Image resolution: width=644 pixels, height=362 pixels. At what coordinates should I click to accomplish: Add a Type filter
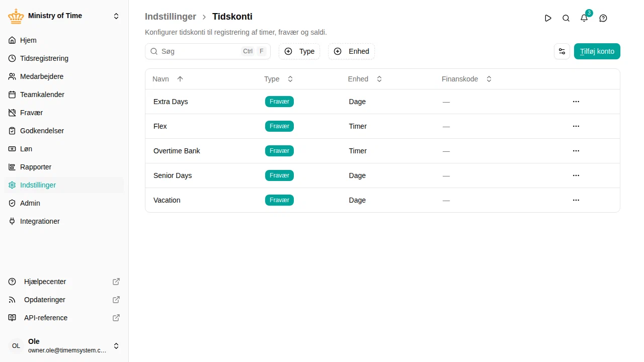(x=299, y=51)
